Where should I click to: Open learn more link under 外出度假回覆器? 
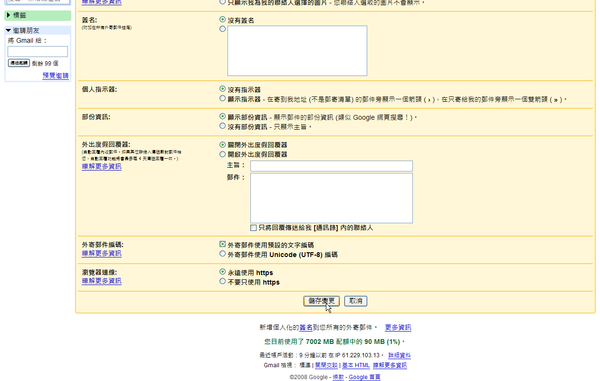coord(101,166)
